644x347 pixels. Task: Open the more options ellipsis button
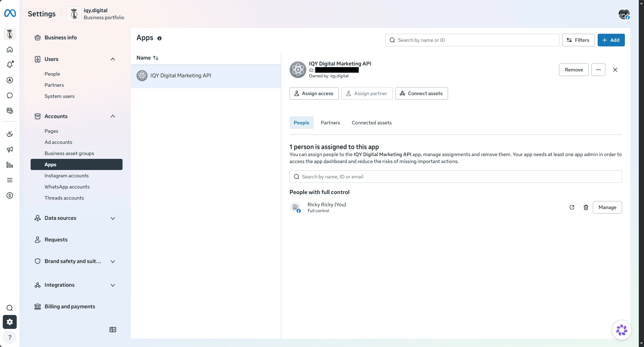[598, 70]
